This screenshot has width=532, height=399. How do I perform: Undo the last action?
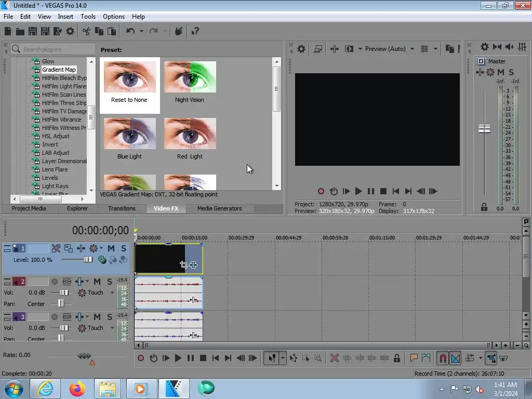tap(130, 31)
